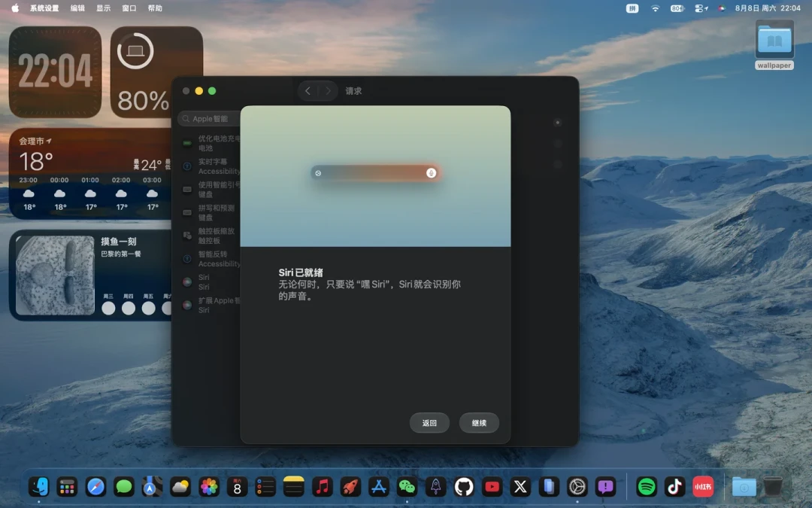Select the Siri search result
The height and width of the screenshot is (508, 812).
(210, 282)
